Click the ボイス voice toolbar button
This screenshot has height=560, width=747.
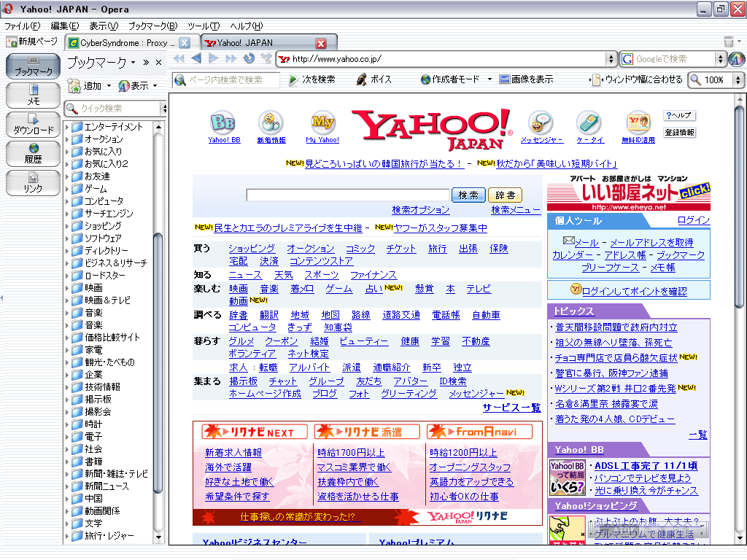(374, 79)
